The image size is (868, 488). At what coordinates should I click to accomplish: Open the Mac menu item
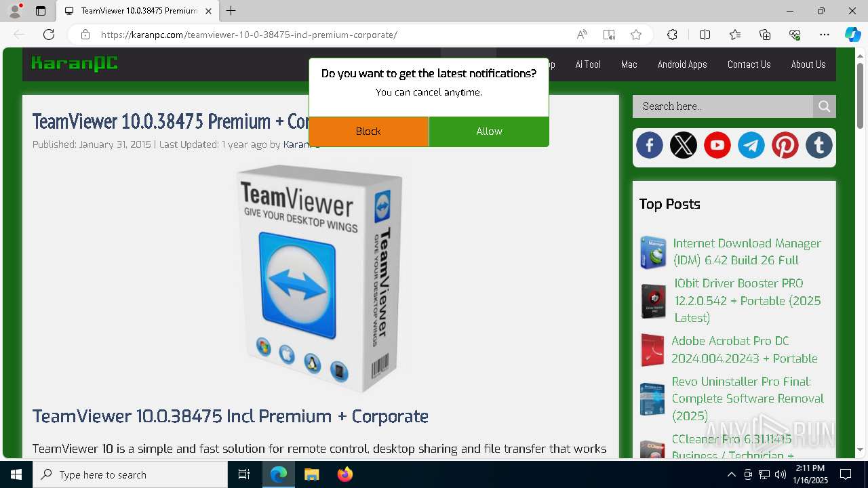click(629, 64)
